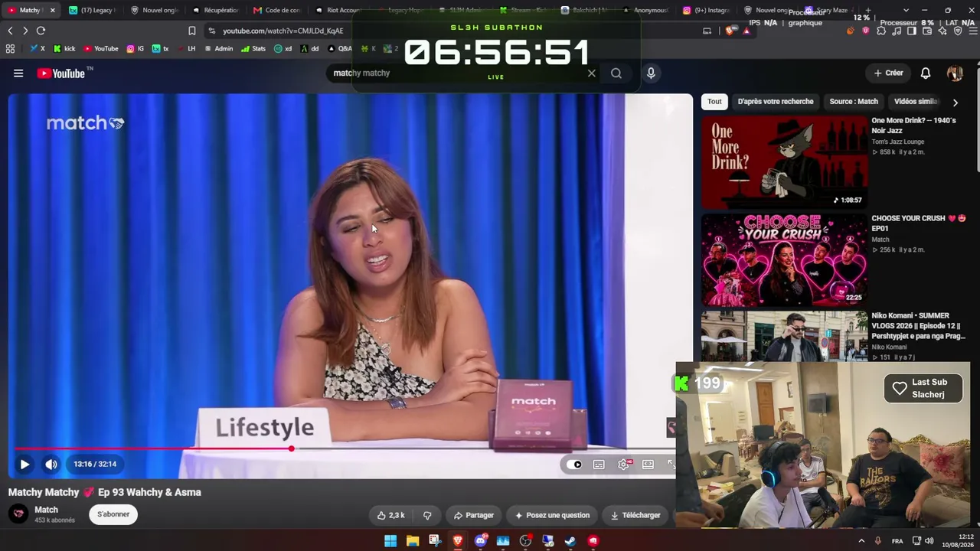Start voice search with the microphone
Image resolution: width=980 pixels, height=551 pixels.
coord(651,73)
